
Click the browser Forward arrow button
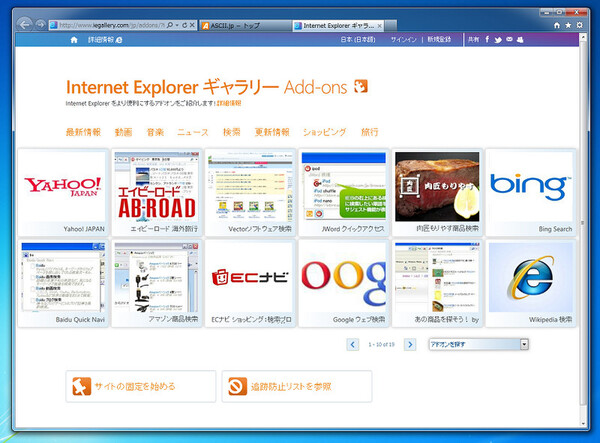point(40,25)
